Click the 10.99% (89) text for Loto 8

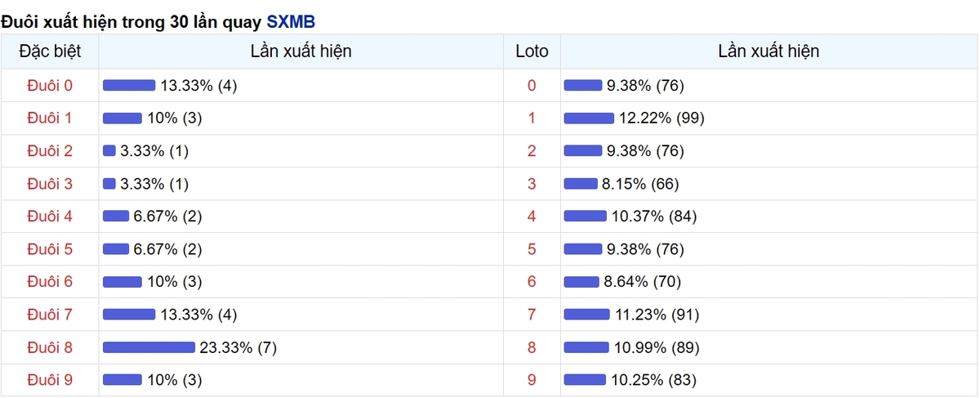657,347
